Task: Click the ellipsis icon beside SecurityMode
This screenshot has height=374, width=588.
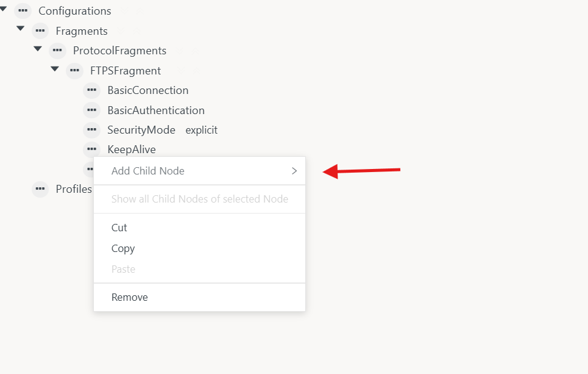Action: [91, 130]
